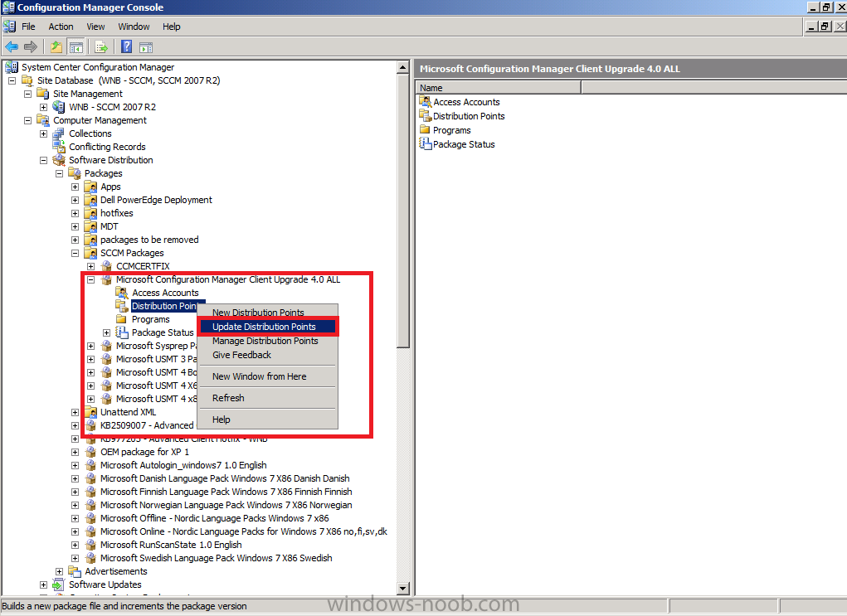Click the Back arrow toolbar icon
Viewport: 847px width, 616px height.
pyautogui.click(x=12, y=47)
